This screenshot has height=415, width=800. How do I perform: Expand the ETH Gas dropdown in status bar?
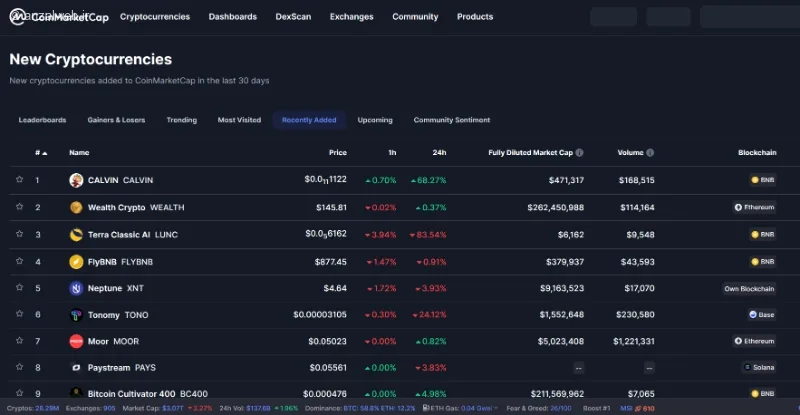click(496, 408)
